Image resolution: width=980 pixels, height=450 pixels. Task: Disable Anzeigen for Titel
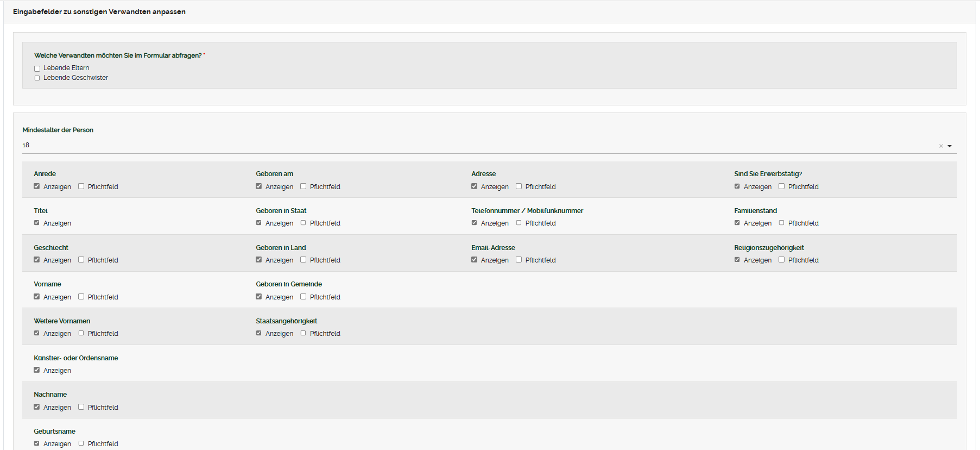pyautogui.click(x=37, y=223)
